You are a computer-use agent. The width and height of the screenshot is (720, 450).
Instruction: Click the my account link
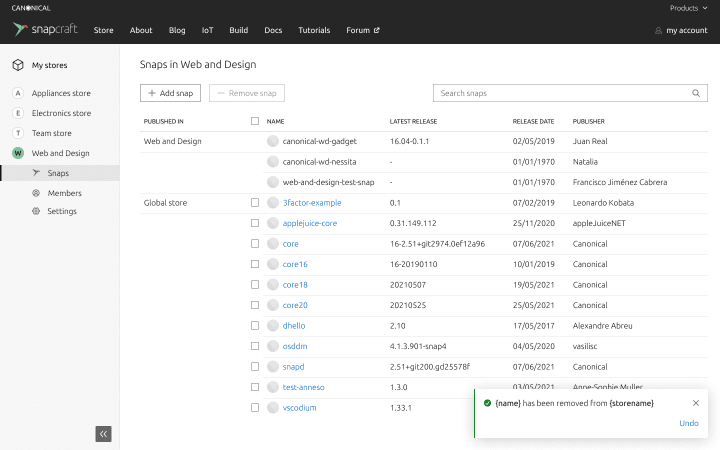point(686,30)
